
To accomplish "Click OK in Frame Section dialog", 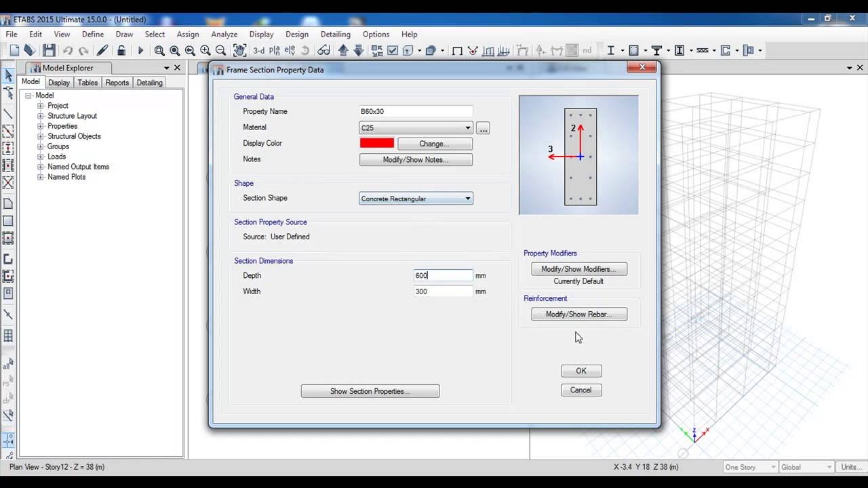I will pos(581,371).
